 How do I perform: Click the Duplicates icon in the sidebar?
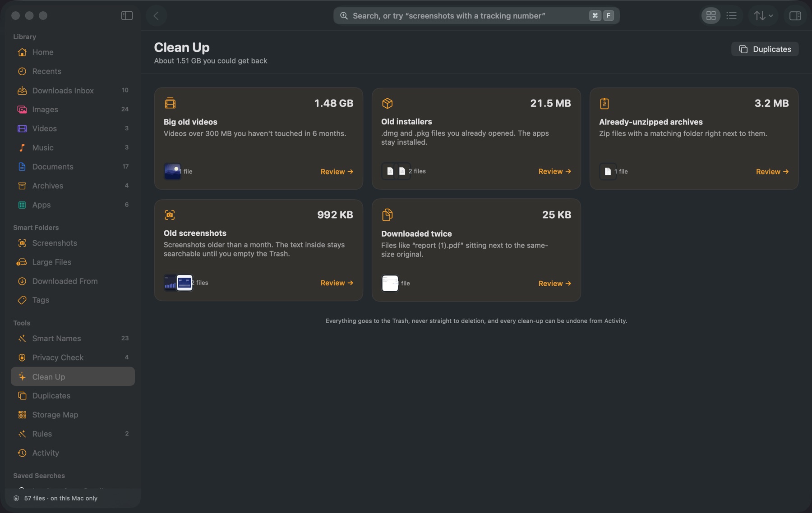(22, 396)
